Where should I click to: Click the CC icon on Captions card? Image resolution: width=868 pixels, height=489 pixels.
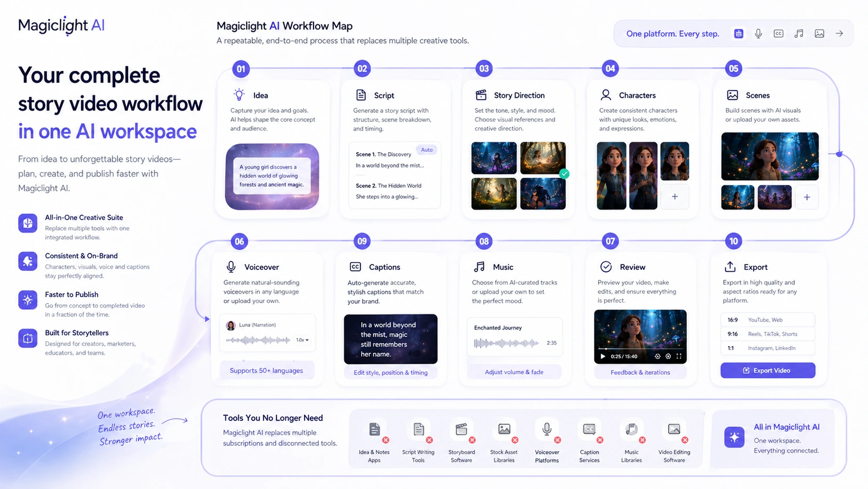pyautogui.click(x=356, y=267)
